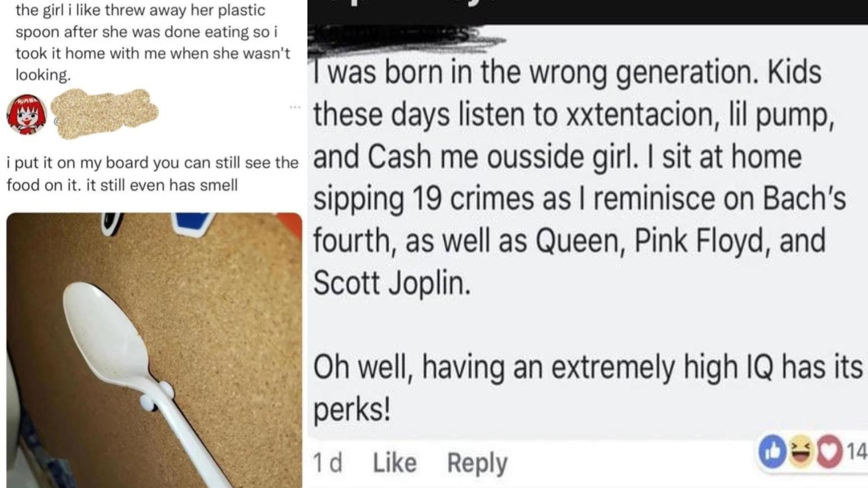Click the white pushpin holding the spoon
Screen dimensions: 868x488
coord(157,395)
